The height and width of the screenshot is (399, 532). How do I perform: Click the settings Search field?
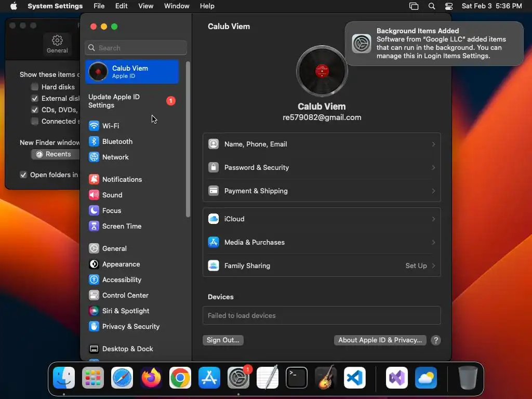click(x=136, y=48)
